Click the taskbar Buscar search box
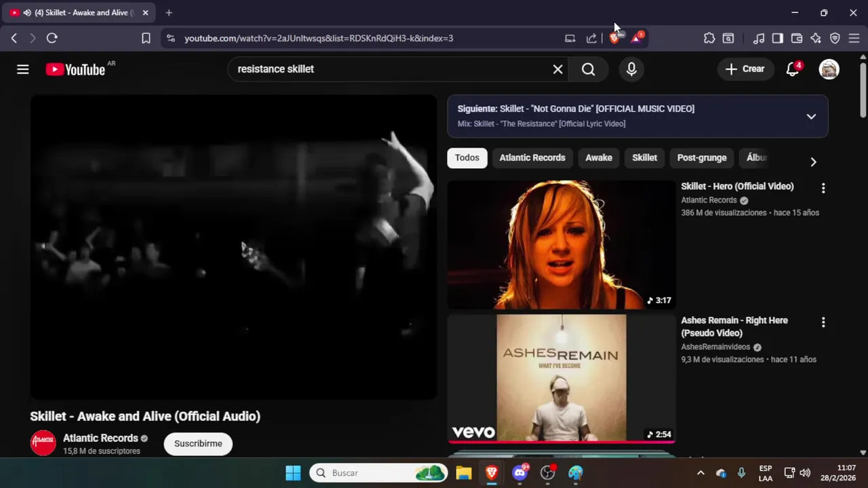Viewport: 868px width, 488px height. pyautogui.click(x=378, y=472)
